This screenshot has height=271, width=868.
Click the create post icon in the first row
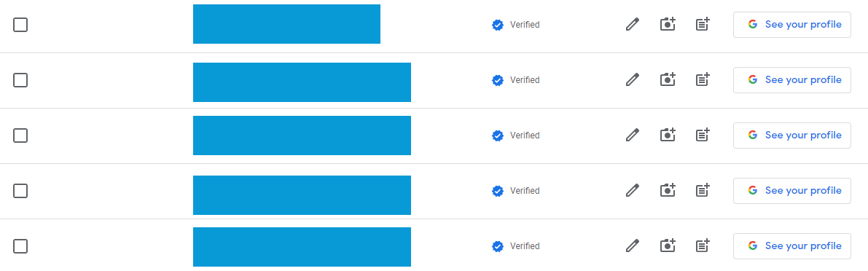[x=703, y=24]
